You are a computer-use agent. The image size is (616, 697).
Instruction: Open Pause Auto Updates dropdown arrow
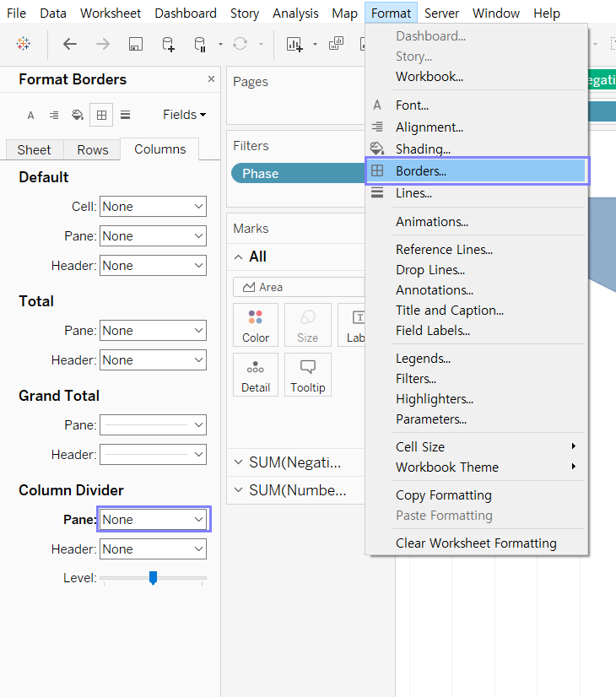point(220,44)
